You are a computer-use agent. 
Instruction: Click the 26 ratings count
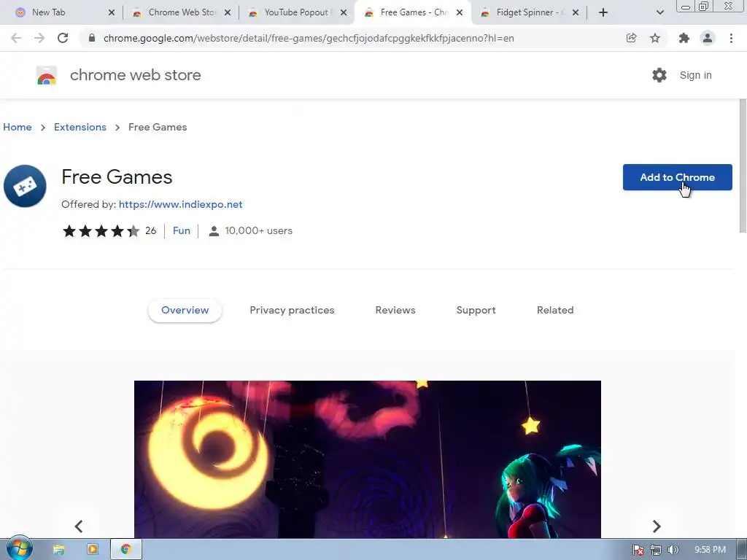point(150,231)
